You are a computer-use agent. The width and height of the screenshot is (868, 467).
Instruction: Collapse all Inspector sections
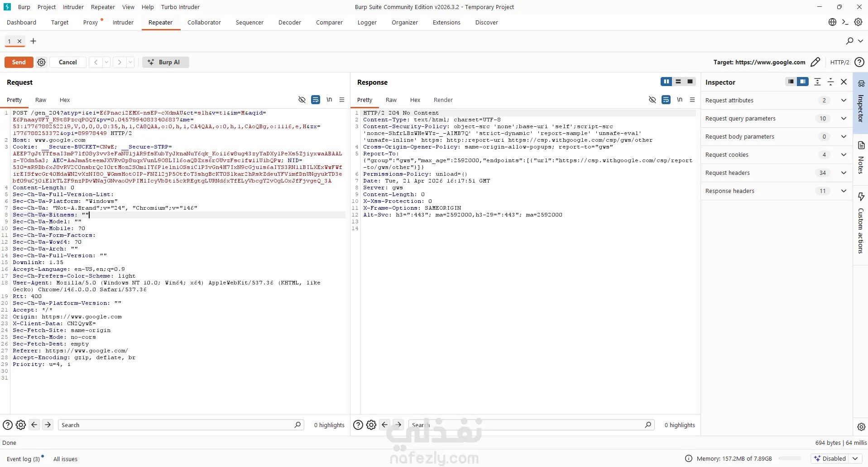pyautogui.click(x=830, y=82)
